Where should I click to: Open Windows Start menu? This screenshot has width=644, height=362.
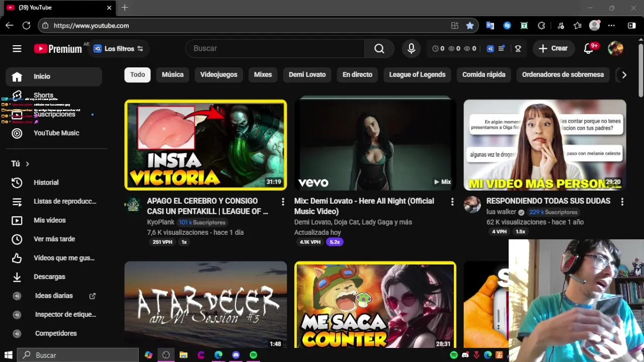[x=8, y=355]
